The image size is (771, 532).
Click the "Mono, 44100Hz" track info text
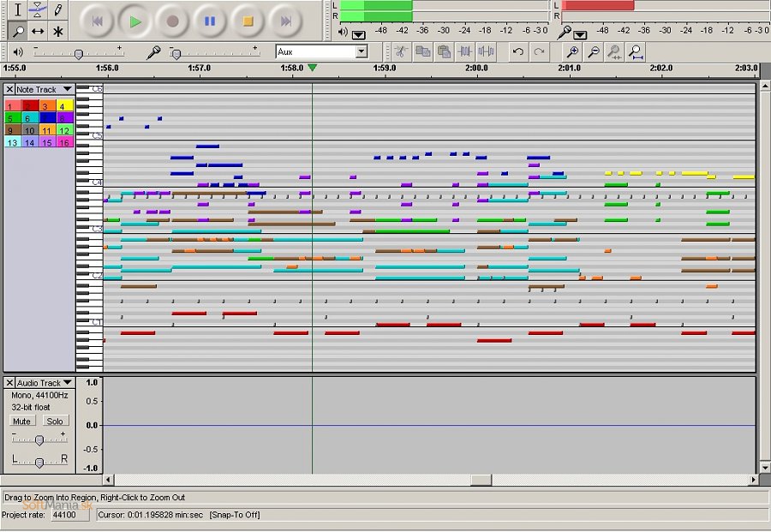(x=39, y=395)
